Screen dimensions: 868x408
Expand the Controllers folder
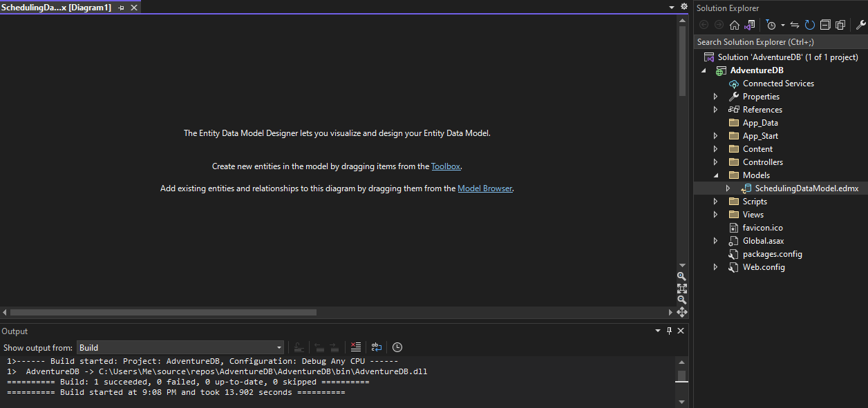coord(715,162)
